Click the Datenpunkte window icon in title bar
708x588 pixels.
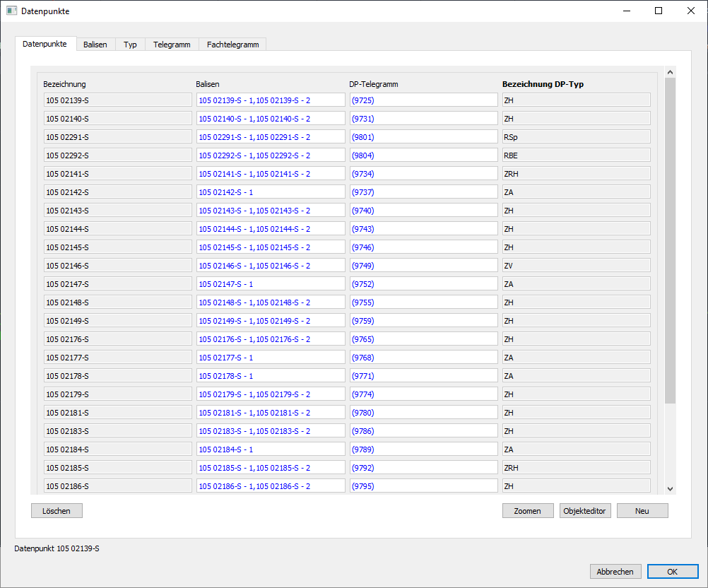[11, 11]
